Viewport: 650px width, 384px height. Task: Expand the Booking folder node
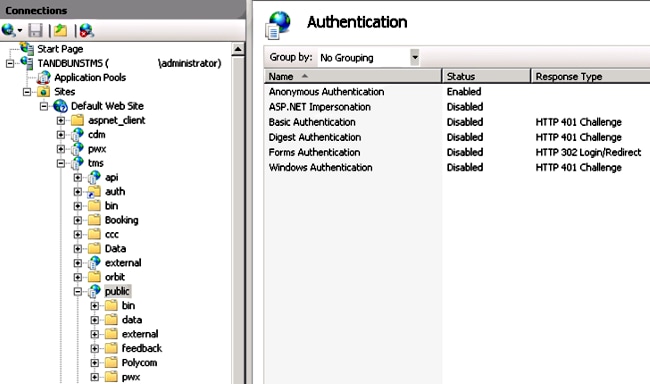(x=78, y=220)
